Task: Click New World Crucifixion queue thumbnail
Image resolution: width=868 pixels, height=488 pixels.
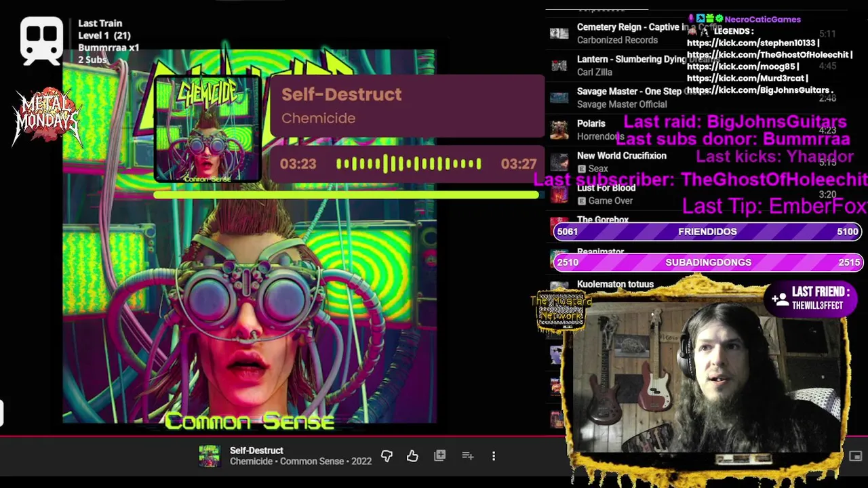Action: click(559, 161)
